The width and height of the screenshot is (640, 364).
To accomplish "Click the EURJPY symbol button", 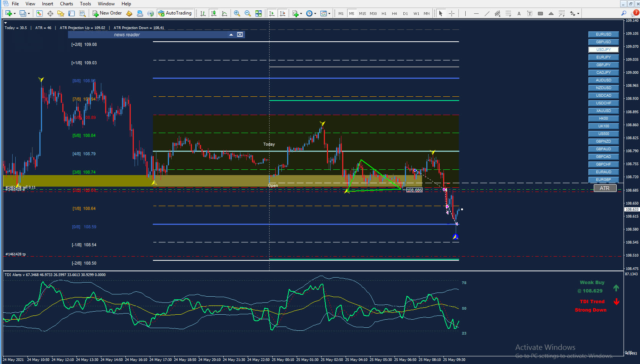I will [x=603, y=57].
